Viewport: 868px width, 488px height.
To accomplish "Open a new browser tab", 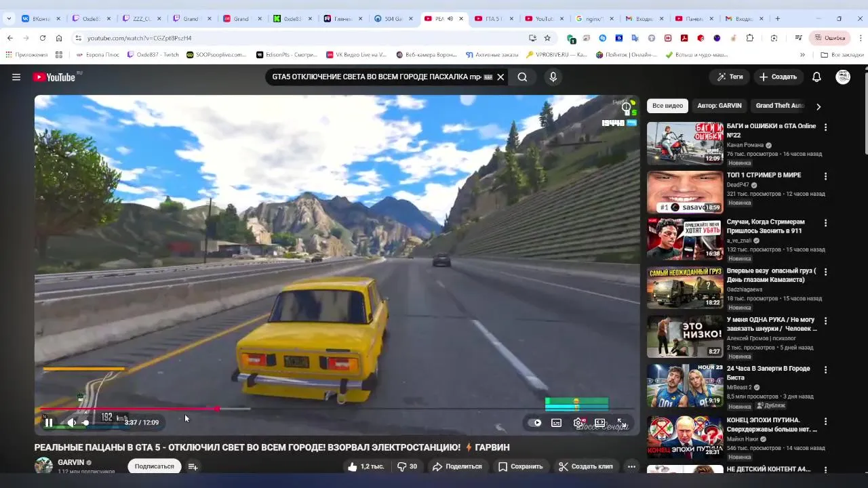I will pyautogui.click(x=777, y=19).
